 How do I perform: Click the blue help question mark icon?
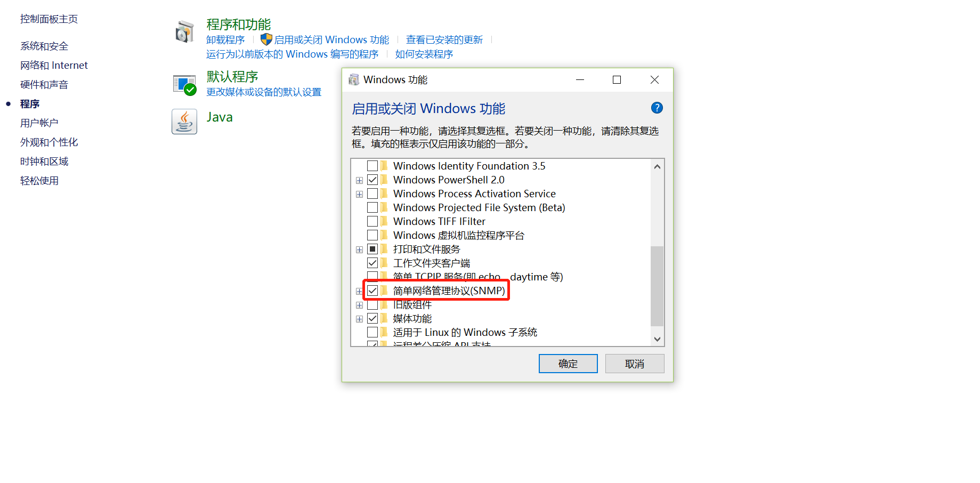coord(657,108)
